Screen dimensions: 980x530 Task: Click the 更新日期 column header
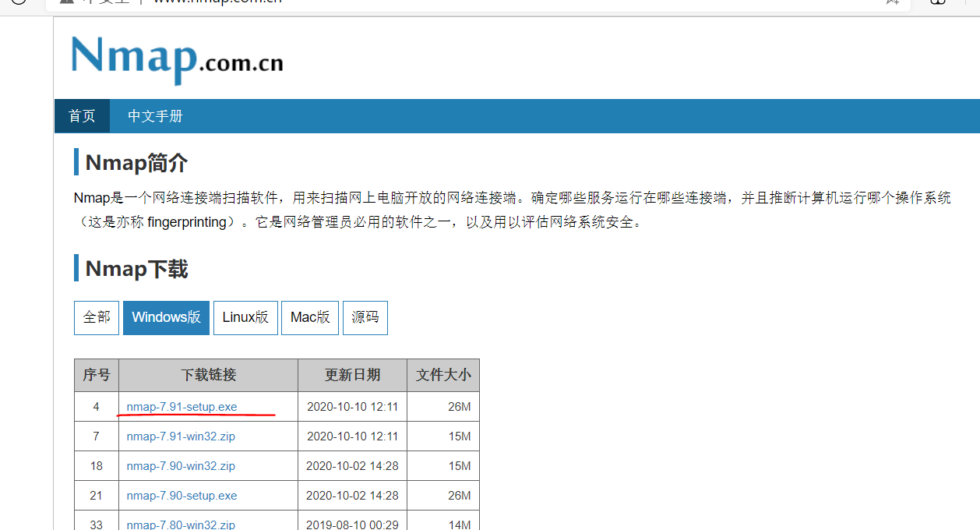click(x=352, y=375)
